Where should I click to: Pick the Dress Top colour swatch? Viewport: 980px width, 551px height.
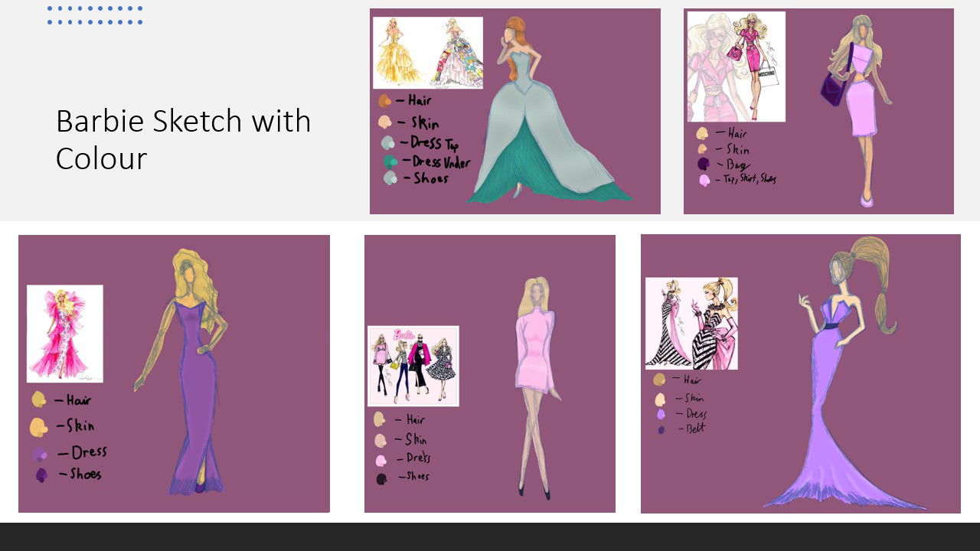click(388, 142)
